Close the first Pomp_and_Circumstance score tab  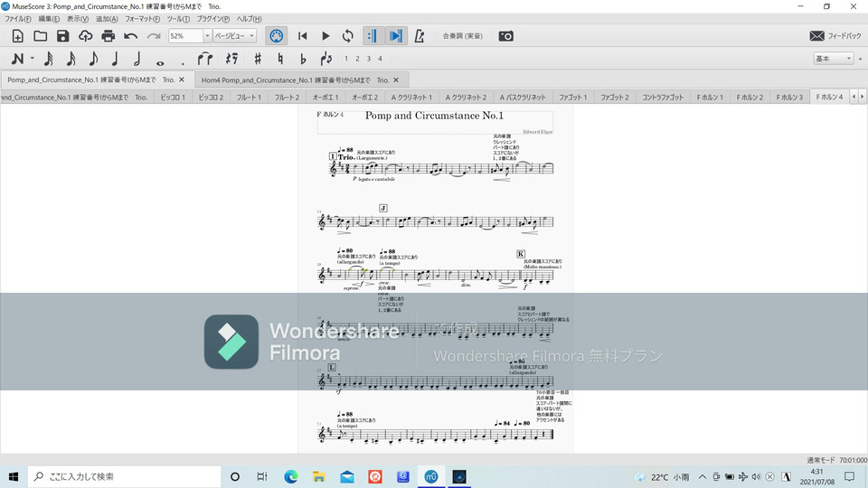pos(182,80)
